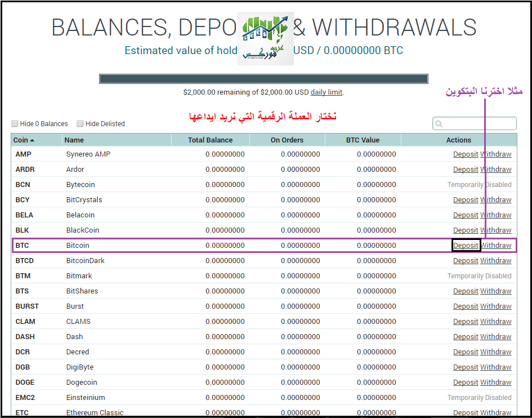Deposit BitShares via the BTS row

(466, 291)
